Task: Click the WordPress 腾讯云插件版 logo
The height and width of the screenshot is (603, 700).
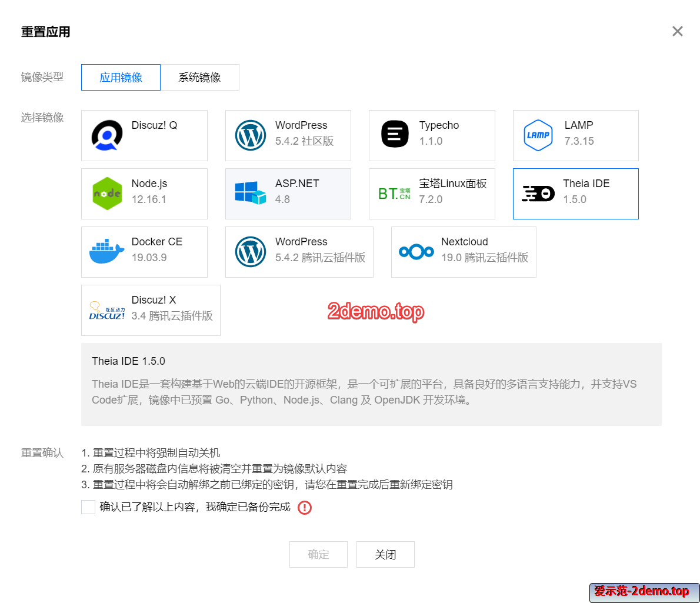Action: (x=251, y=252)
